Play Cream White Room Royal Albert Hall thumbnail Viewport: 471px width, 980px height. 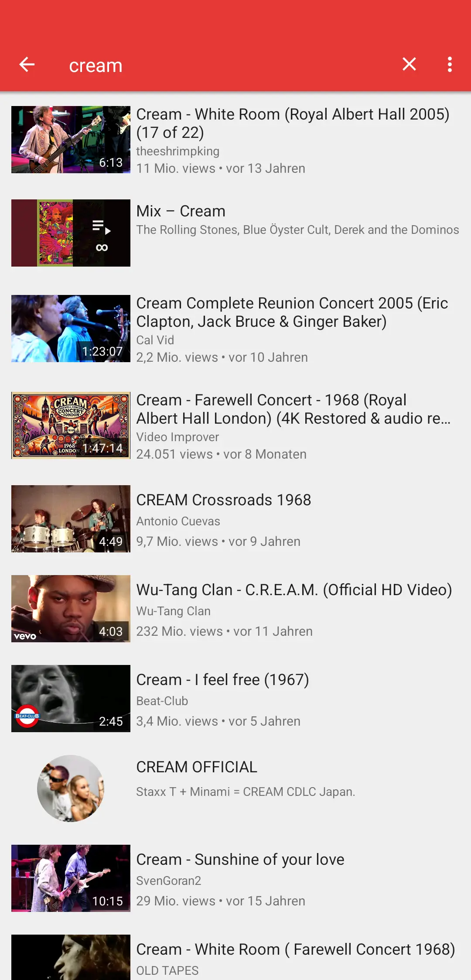[x=71, y=140]
